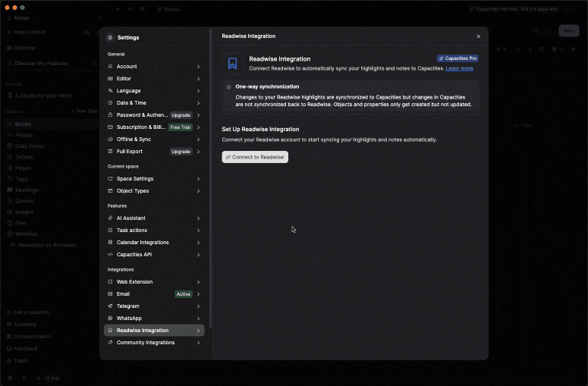Click the Web Extension icon
The height and width of the screenshot is (386, 588).
click(110, 282)
